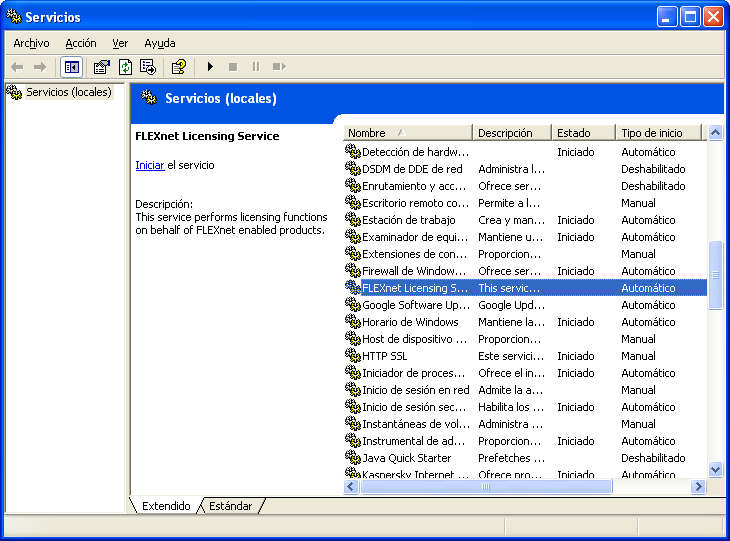Sort by the Nombre column header

[407, 133]
